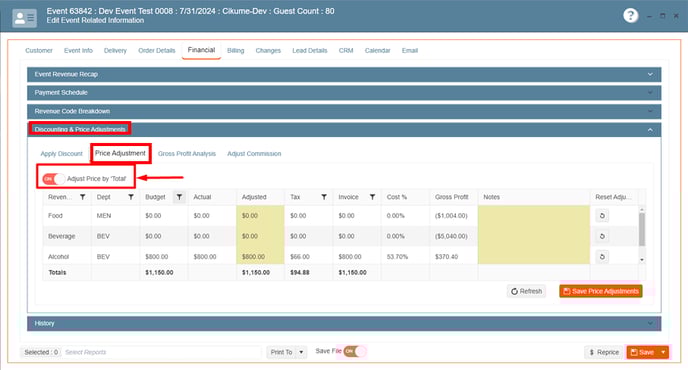Click the Alcohol cost value 53.70%
This screenshot has width=688, height=370.
[x=397, y=256]
